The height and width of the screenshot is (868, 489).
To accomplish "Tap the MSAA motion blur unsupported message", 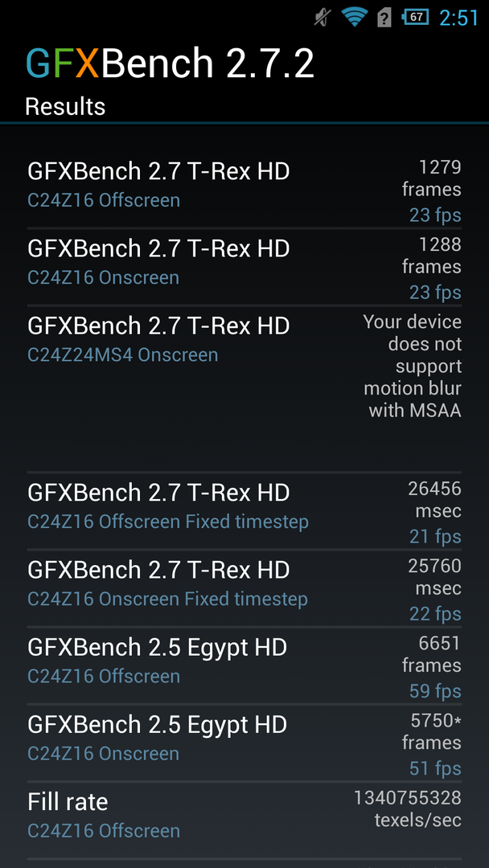I will [412, 366].
